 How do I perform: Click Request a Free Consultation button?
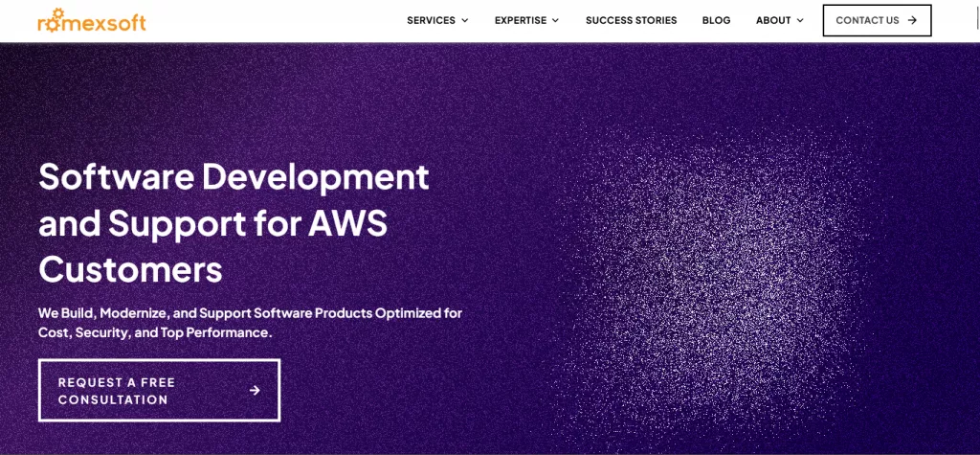click(x=159, y=391)
